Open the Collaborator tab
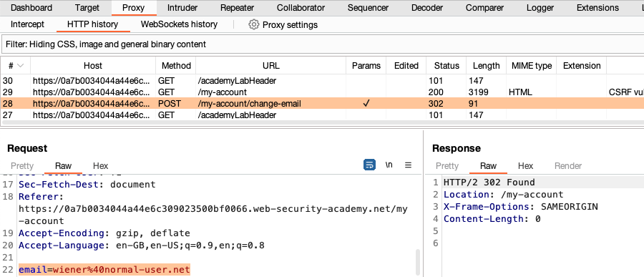 click(x=301, y=7)
